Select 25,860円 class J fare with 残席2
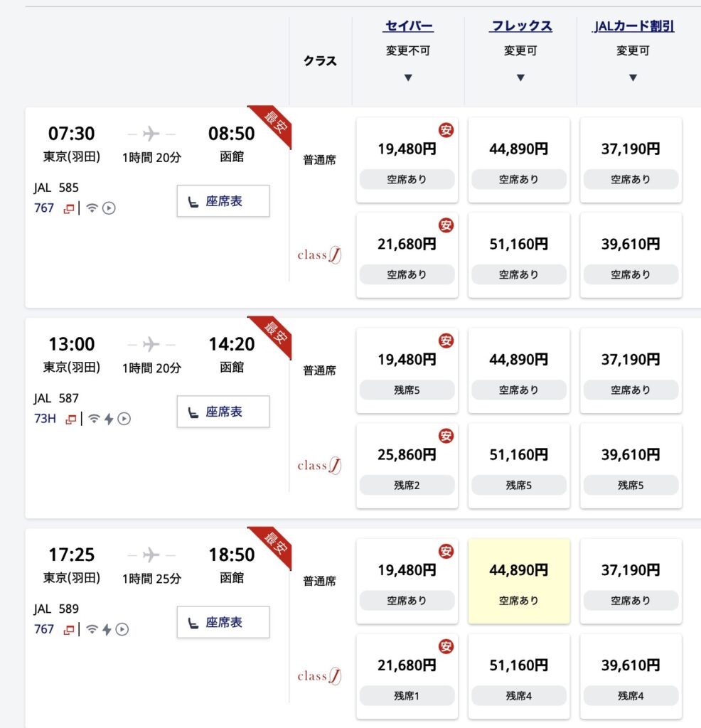This screenshot has width=701, height=728. click(407, 466)
